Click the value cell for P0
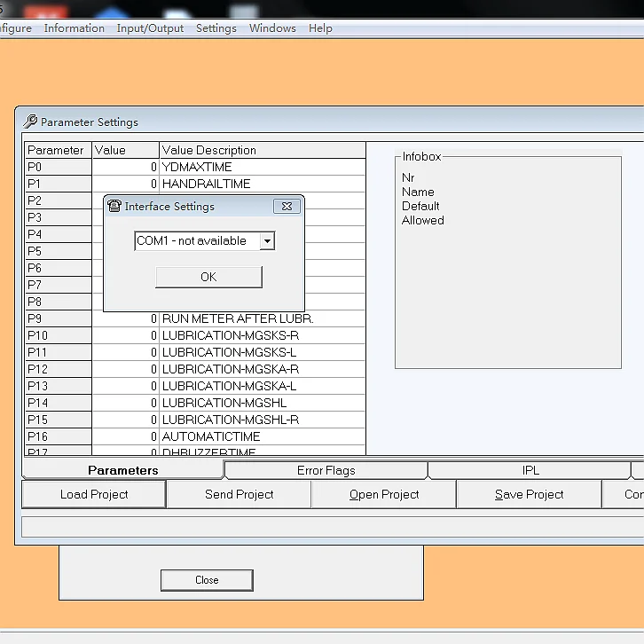The width and height of the screenshot is (644, 644). (x=126, y=167)
